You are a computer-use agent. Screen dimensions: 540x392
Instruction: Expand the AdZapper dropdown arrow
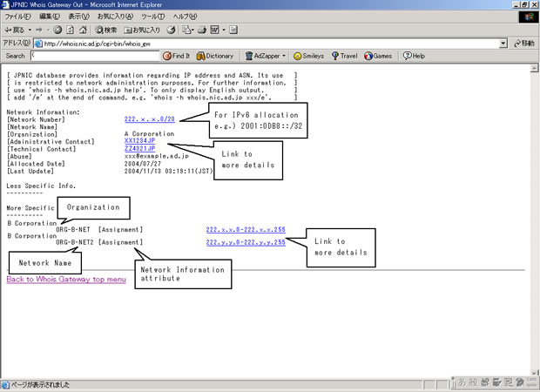[x=284, y=56]
